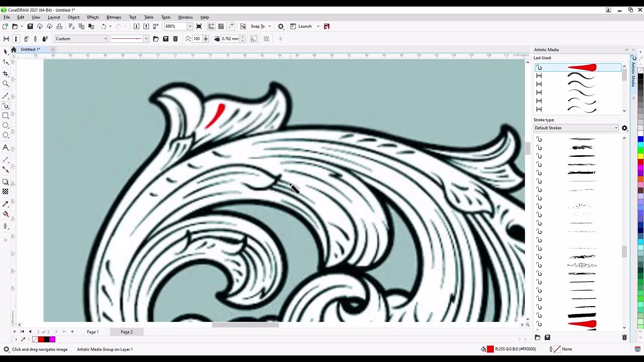Expand the Snap To dropdown
The height and width of the screenshot is (362, 644).
(x=270, y=26)
